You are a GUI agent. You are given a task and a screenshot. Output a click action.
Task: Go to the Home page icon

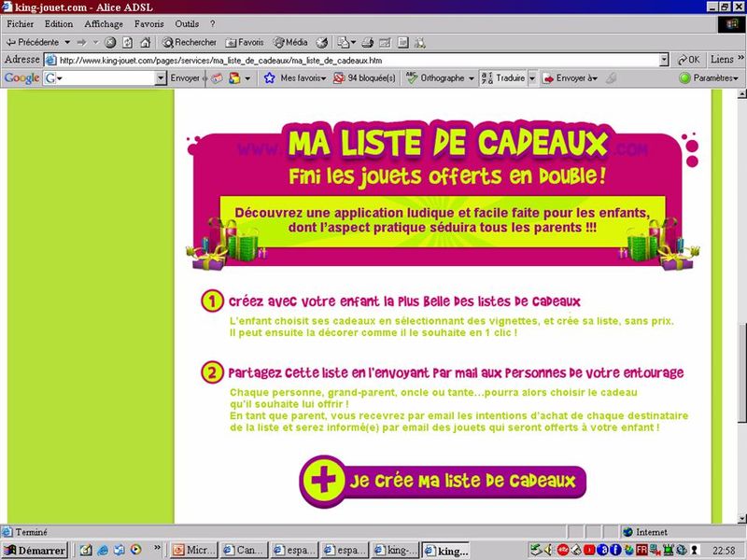pyautogui.click(x=146, y=42)
